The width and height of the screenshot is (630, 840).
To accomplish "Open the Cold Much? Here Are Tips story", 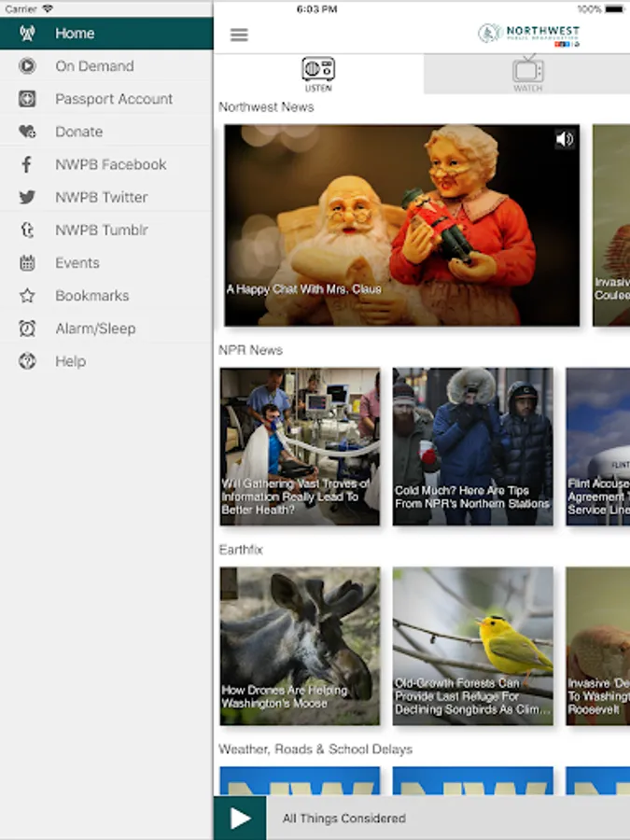I will [473, 446].
